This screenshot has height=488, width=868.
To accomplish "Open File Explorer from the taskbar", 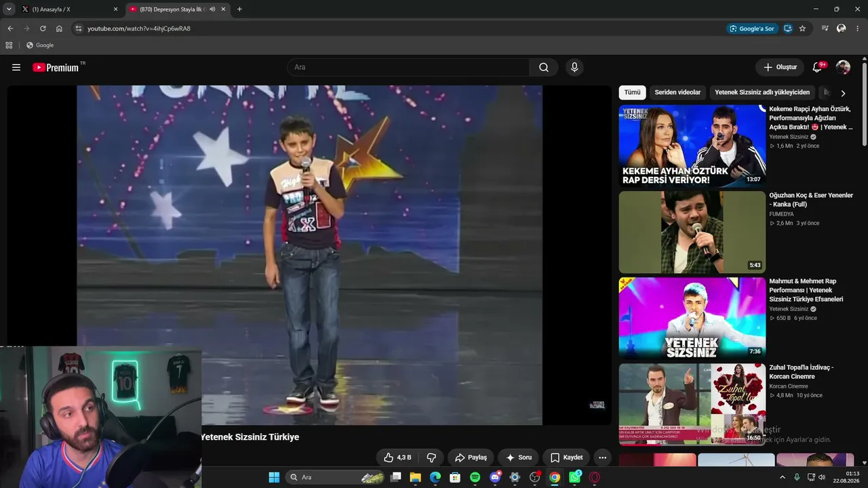I will point(415,477).
